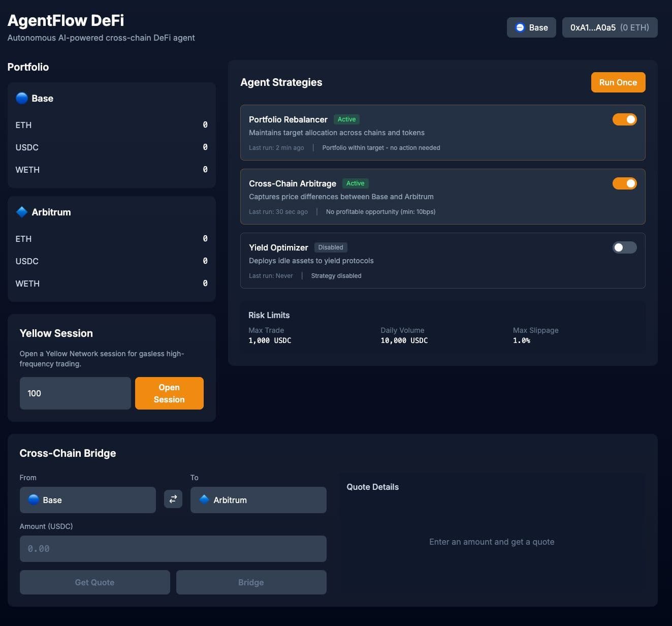Click the Yellow Session heading
Screen dimensions: 672x626
click(56, 333)
